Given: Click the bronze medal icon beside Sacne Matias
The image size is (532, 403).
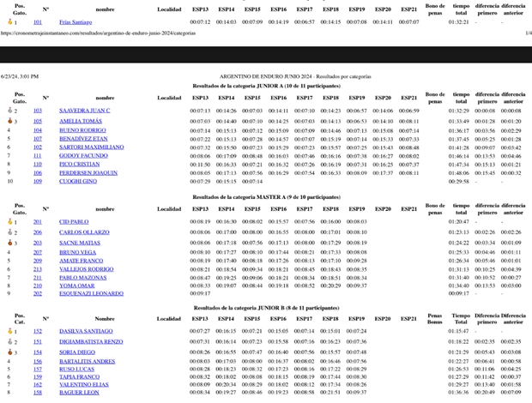Looking at the screenshot, I should click(x=9, y=243).
